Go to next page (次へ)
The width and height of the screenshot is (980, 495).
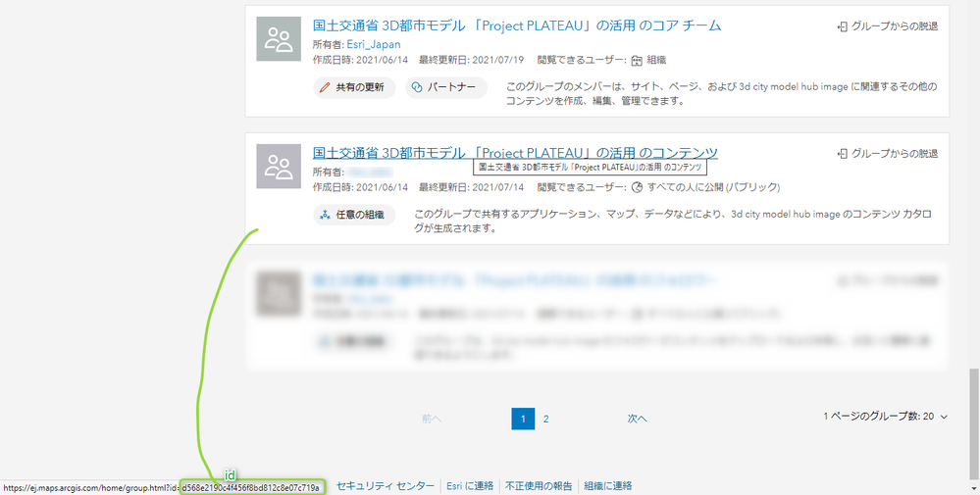637,419
